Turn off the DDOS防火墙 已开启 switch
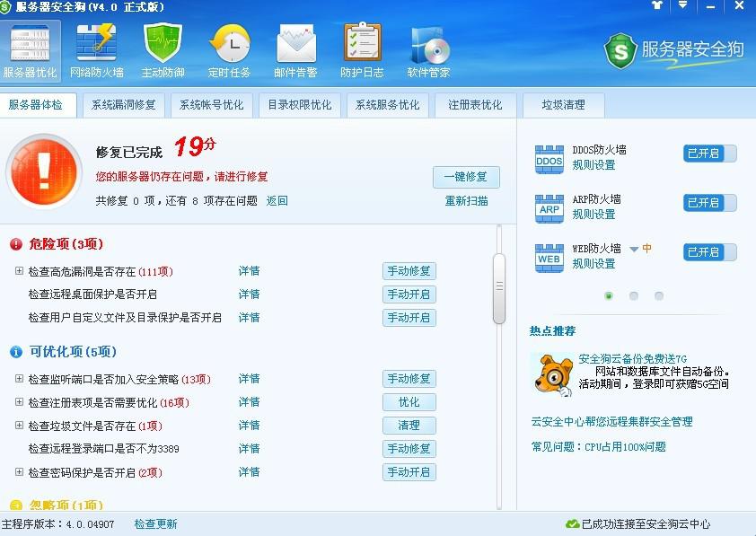Screen dimensions: 756x536 tap(708, 154)
